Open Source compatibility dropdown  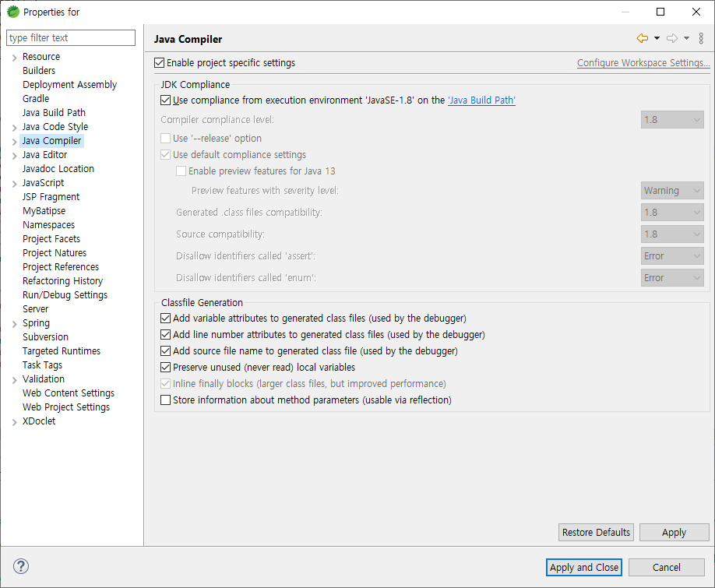point(672,234)
